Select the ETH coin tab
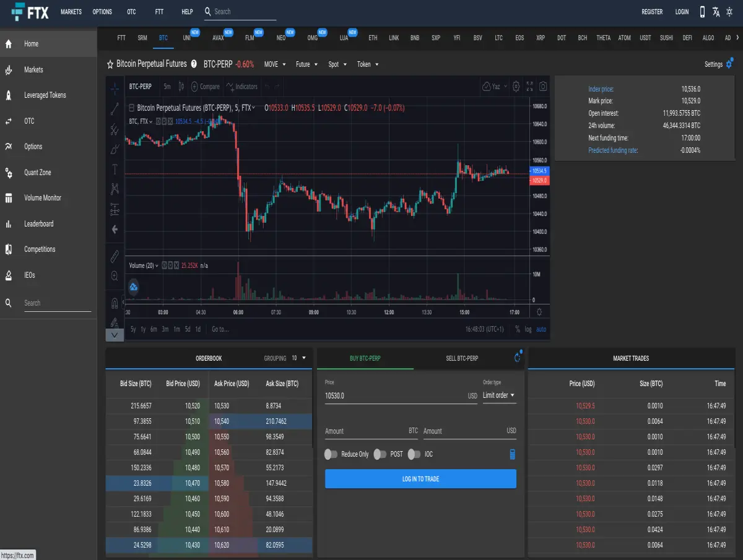The height and width of the screenshot is (560, 743). coord(373,38)
